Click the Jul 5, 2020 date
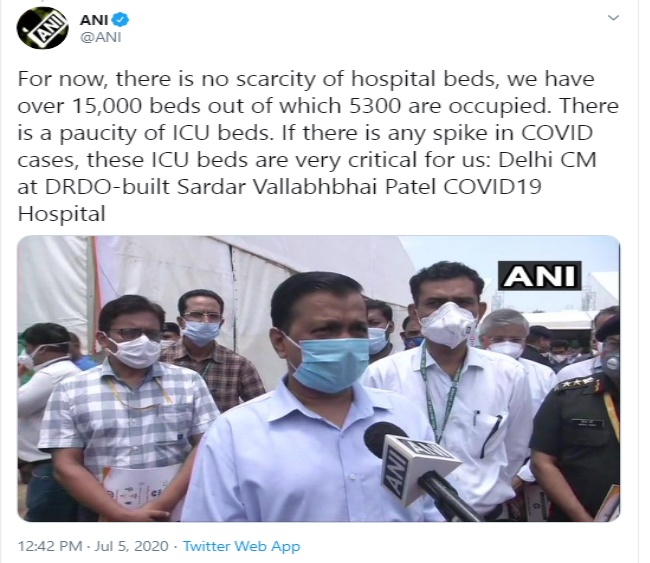 131,546
